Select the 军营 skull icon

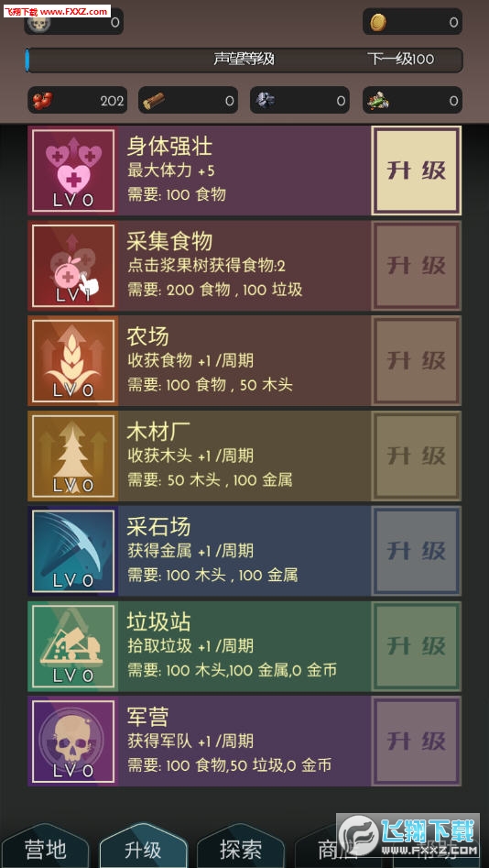73,742
